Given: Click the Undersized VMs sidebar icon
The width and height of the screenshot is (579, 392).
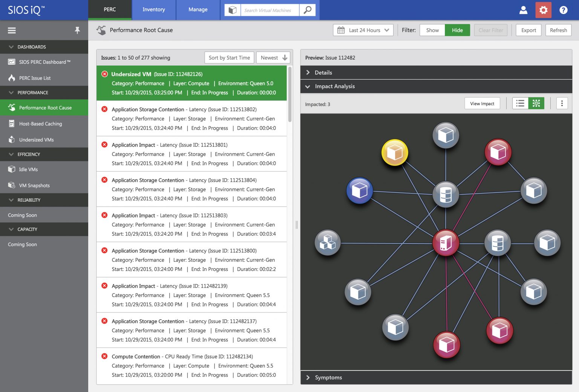Looking at the screenshot, I should (x=11, y=139).
